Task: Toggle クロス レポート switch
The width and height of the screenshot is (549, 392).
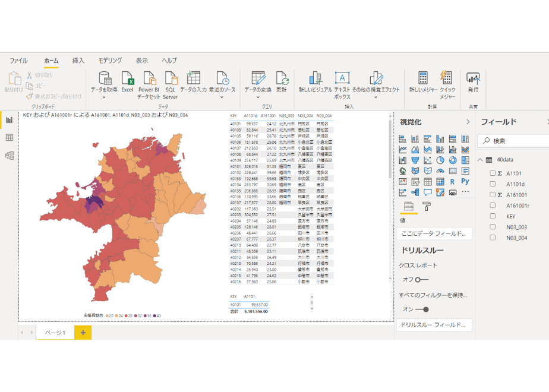Action: tap(422, 280)
